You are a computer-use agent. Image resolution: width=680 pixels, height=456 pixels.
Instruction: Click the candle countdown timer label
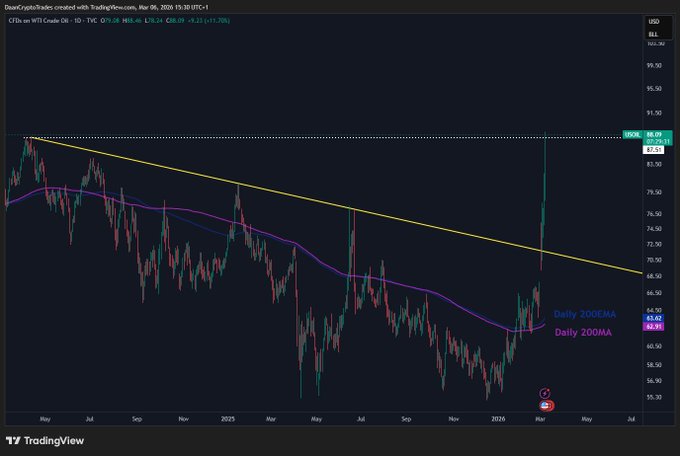click(x=656, y=143)
